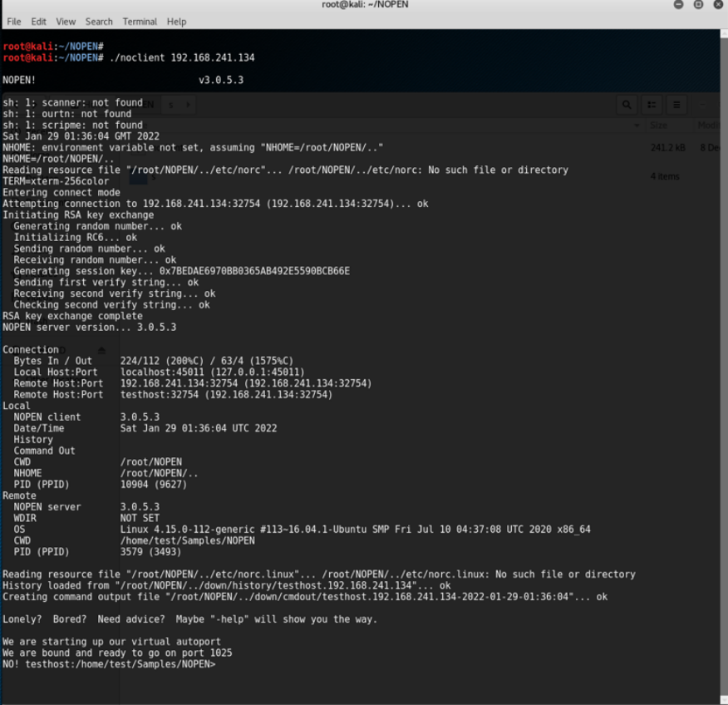Open the hamburger menu icon in file manager
The width and height of the screenshot is (728, 705).
pyautogui.click(x=676, y=105)
